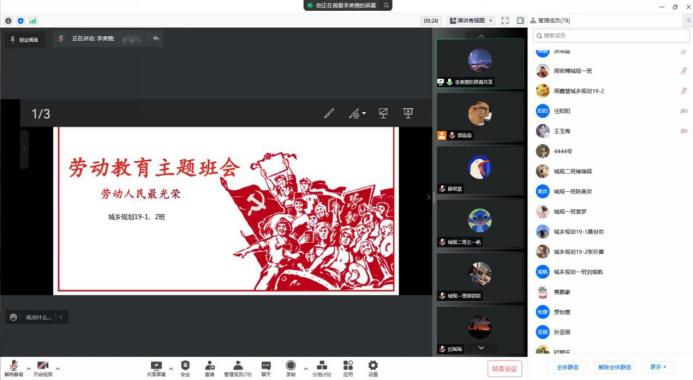Click the Record icon in bottom toolbar

click(x=290, y=368)
